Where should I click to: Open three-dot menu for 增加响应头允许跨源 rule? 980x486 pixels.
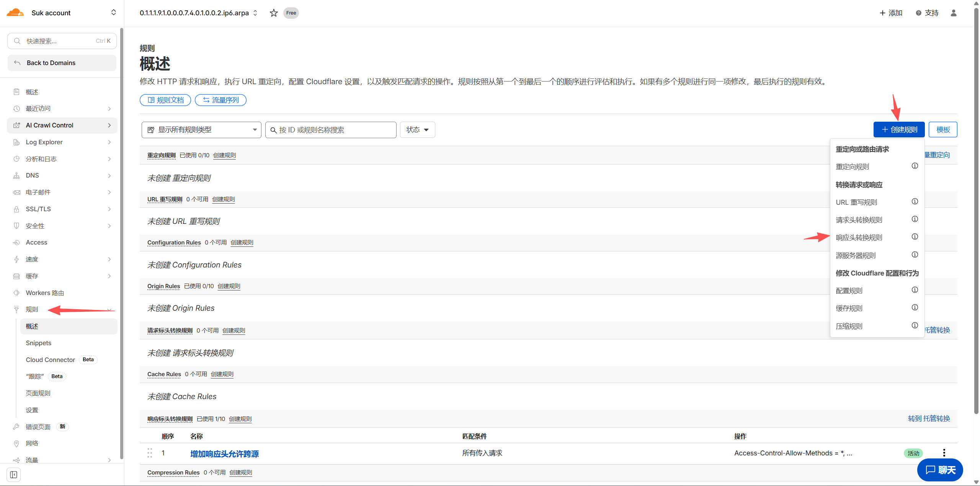[x=944, y=453]
